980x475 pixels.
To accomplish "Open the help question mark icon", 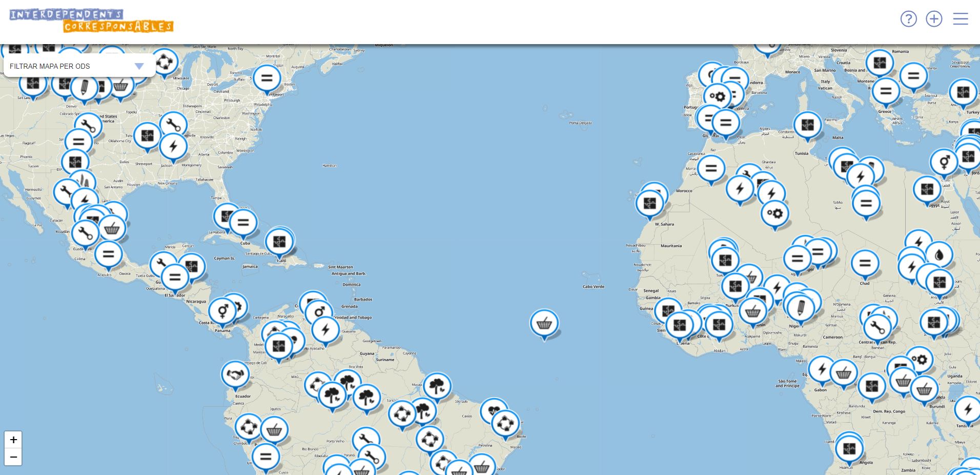I will point(908,19).
